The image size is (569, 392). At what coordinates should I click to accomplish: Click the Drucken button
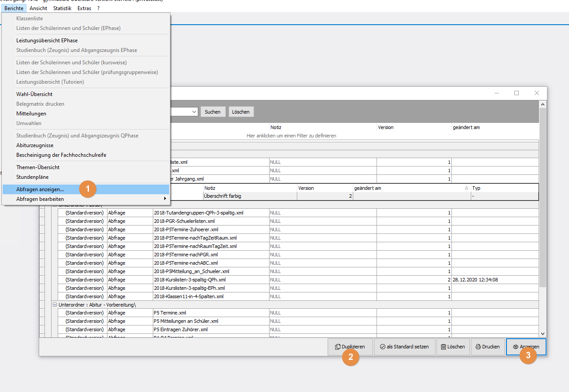(x=488, y=347)
